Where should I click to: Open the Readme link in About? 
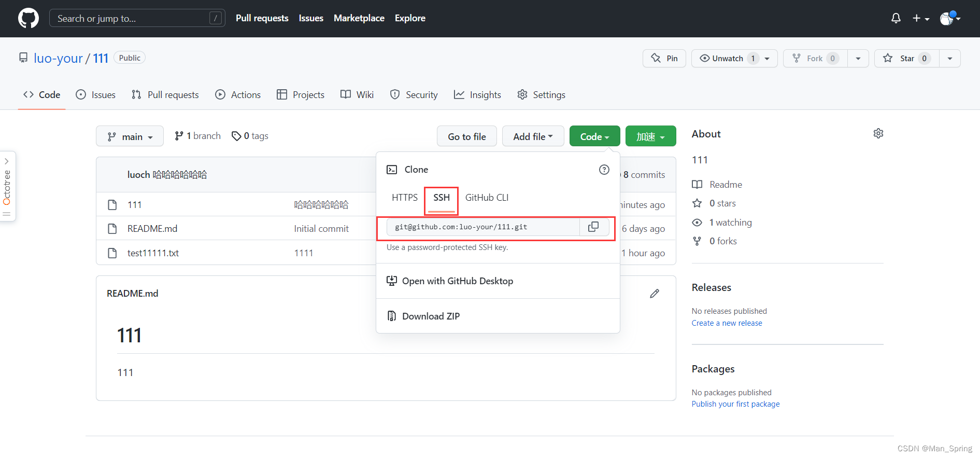click(717, 185)
